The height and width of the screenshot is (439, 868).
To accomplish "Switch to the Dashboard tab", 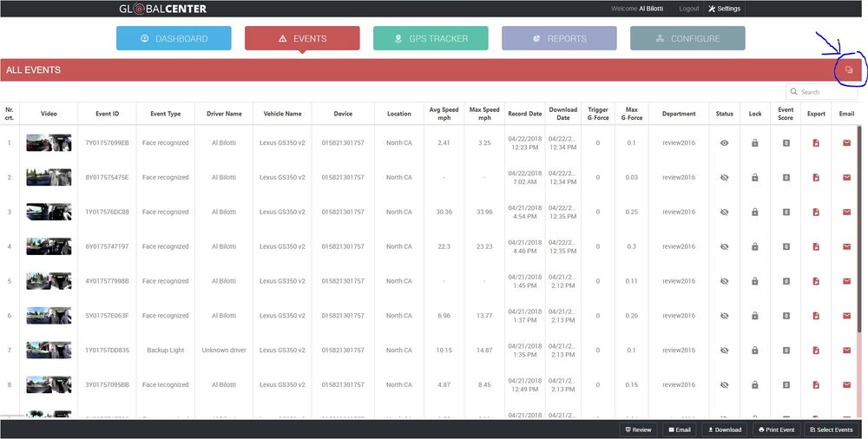I will [x=174, y=38].
